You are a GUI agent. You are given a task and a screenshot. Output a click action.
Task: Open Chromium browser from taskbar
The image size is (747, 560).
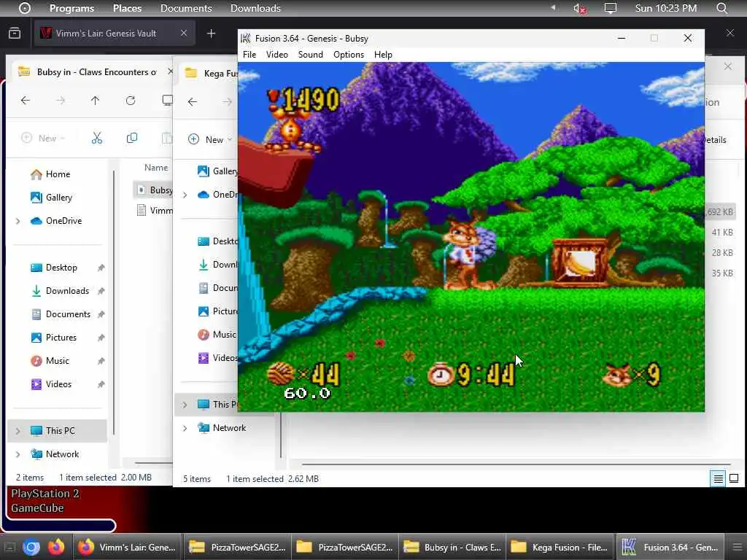(31, 548)
